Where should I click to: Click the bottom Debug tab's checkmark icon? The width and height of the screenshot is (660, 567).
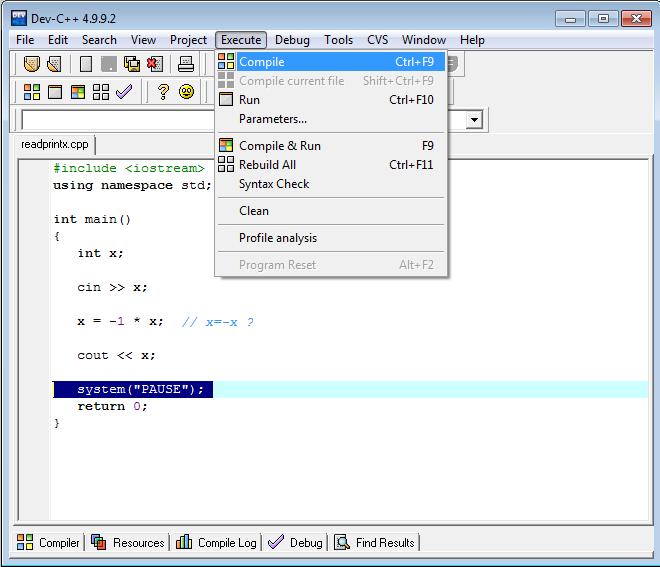[276, 542]
